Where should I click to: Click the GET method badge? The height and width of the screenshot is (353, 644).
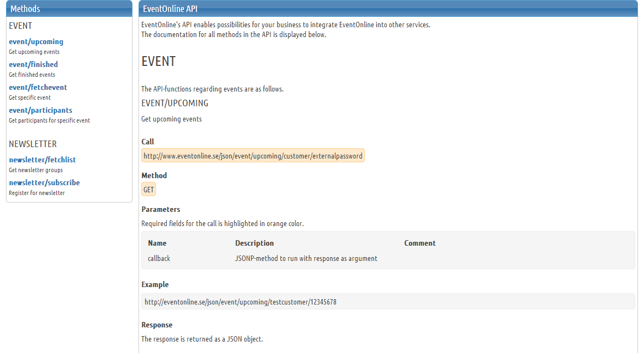(x=149, y=190)
